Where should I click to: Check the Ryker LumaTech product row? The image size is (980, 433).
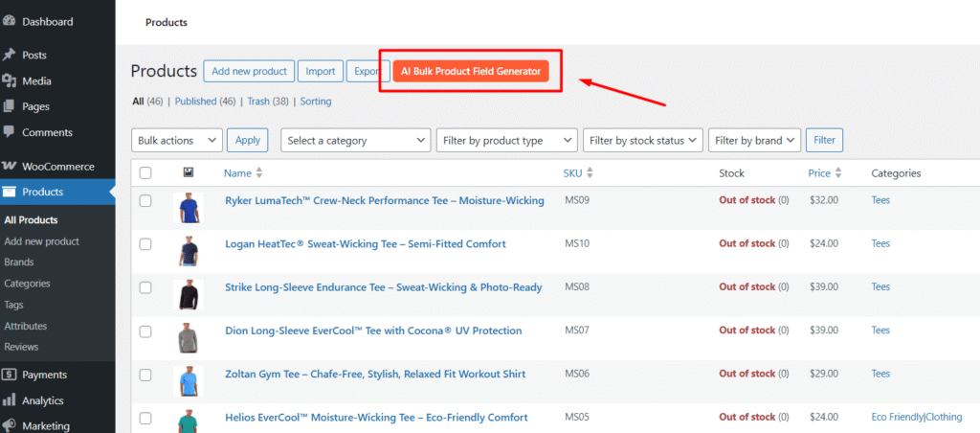(x=145, y=201)
